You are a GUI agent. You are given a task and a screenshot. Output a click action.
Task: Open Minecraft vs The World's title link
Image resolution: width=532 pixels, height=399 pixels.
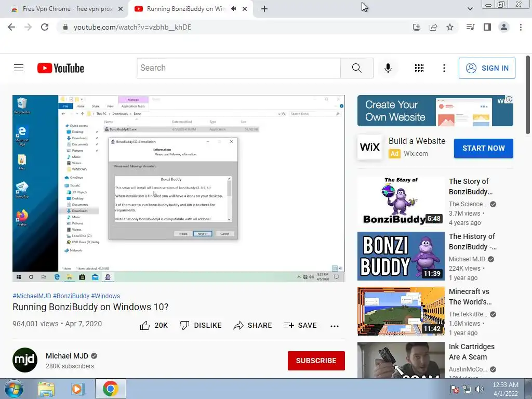coord(470,297)
